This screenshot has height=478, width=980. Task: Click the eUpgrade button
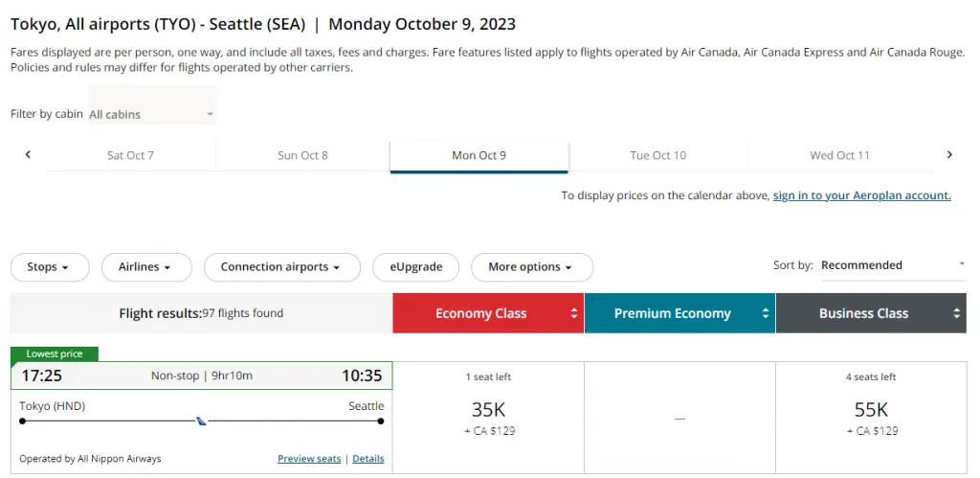[x=416, y=267]
